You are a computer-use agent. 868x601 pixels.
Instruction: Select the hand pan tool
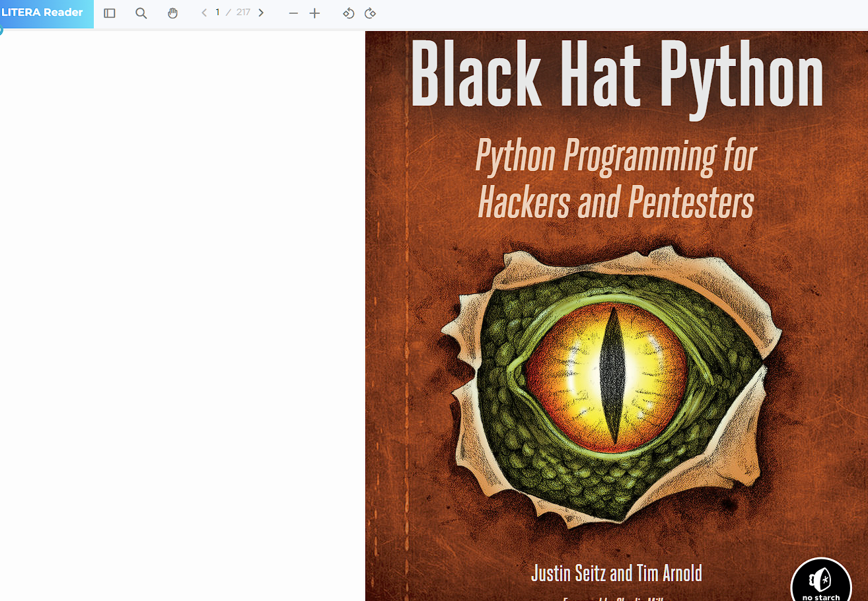(x=172, y=13)
